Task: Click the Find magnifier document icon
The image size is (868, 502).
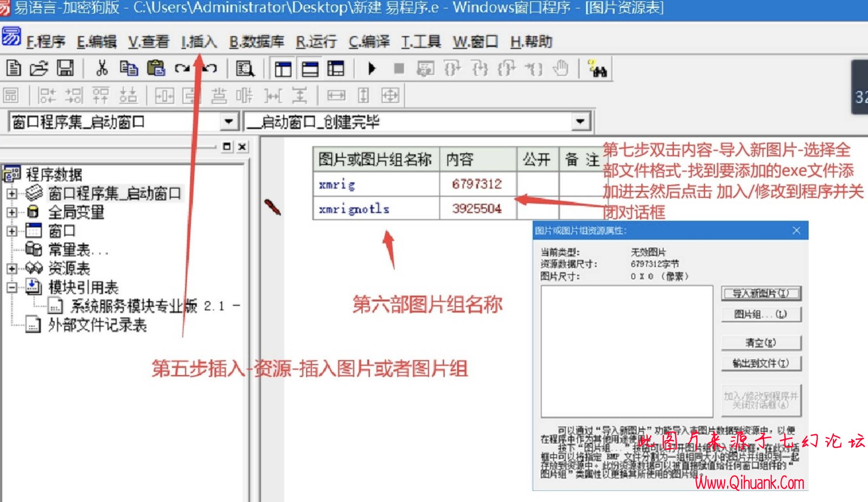Action: pyautogui.click(x=245, y=69)
